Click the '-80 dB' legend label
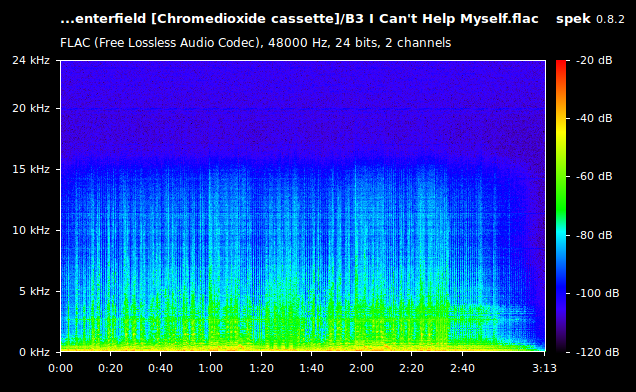Screen dimensions: 636x392 [x=594, y=235]
